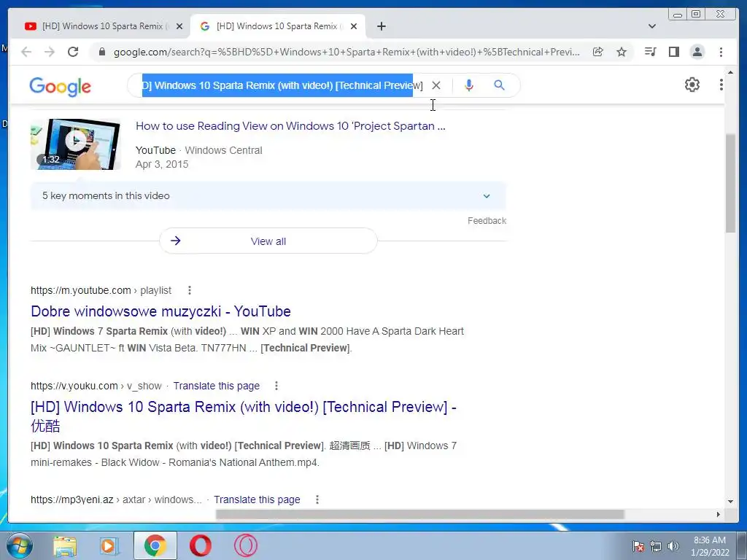
Task: Launch red Opera browser from taskbar
Action: click(x=201, y=545)
